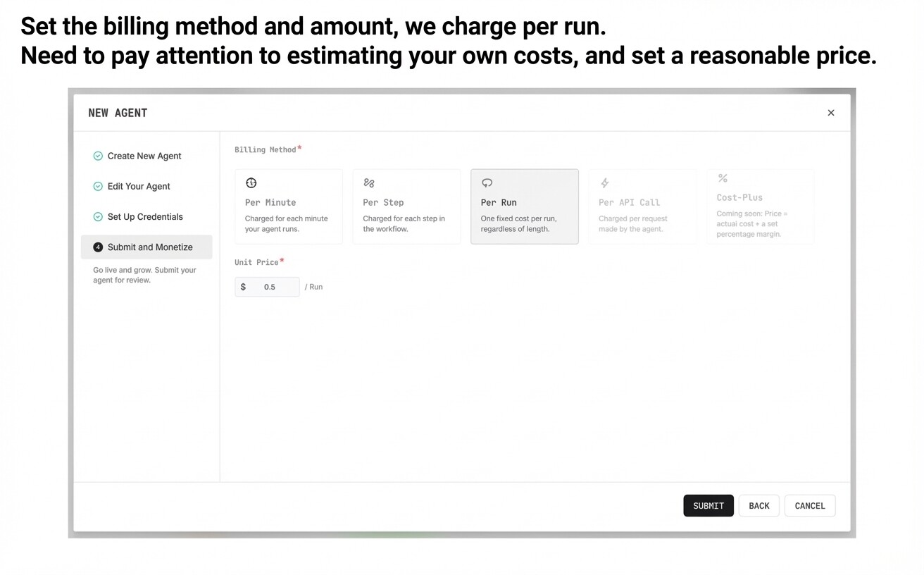Open the Set Up Credentials step
Image resolution: width=924 pixels, height=575 pixels.
145,217
